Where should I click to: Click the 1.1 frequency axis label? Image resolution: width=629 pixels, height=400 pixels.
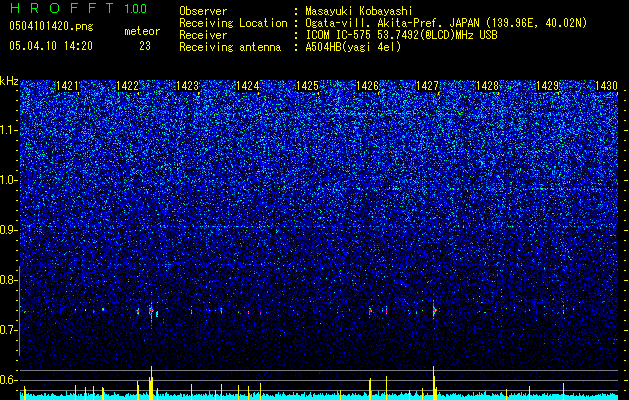pyautogui.click(x=8, y=130)
